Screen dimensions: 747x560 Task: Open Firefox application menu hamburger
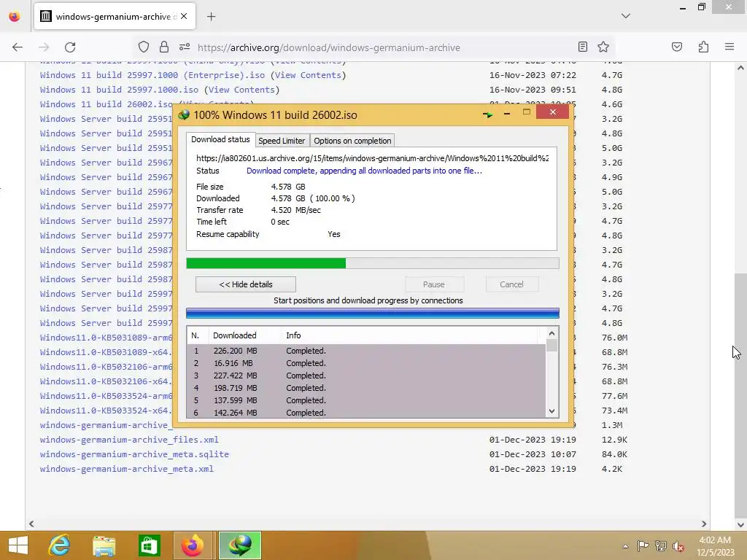(729, 47)
